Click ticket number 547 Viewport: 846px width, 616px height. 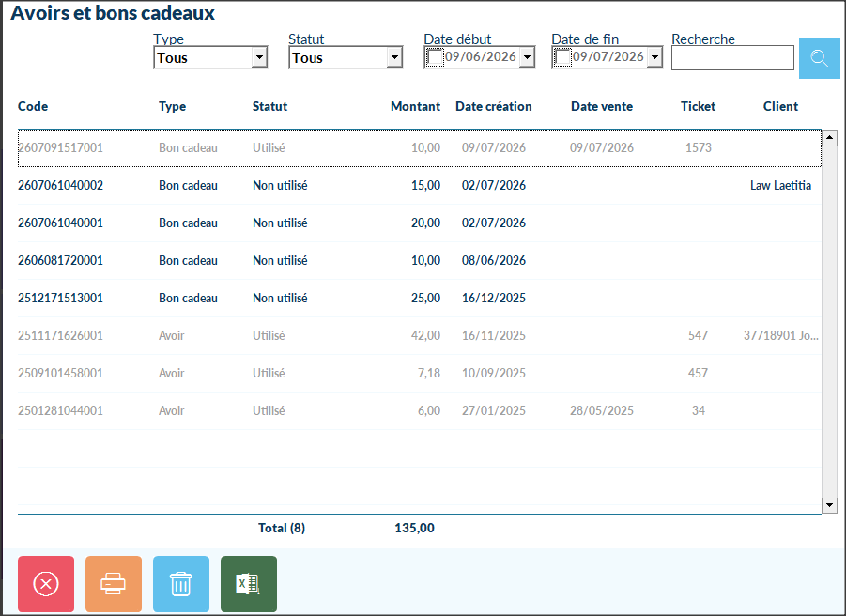(x=699, y=335)
